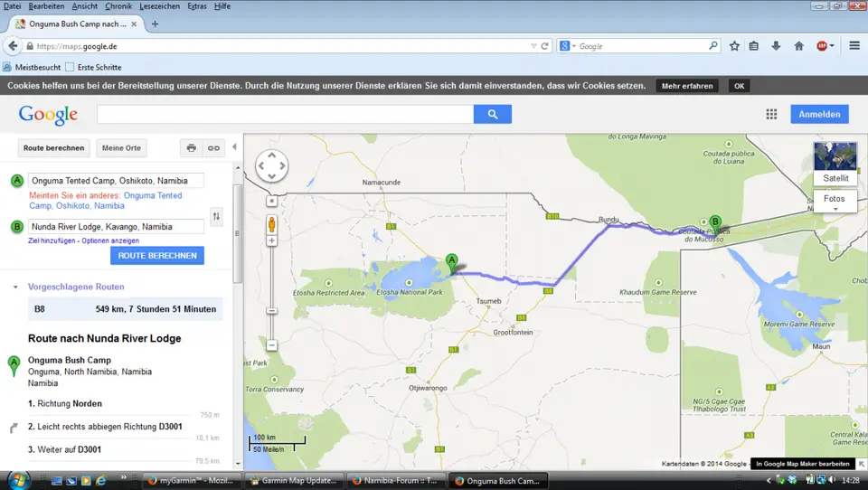868x490 pixels.
Task: Open the Bearbeiten menu
Action: (46, 6)
